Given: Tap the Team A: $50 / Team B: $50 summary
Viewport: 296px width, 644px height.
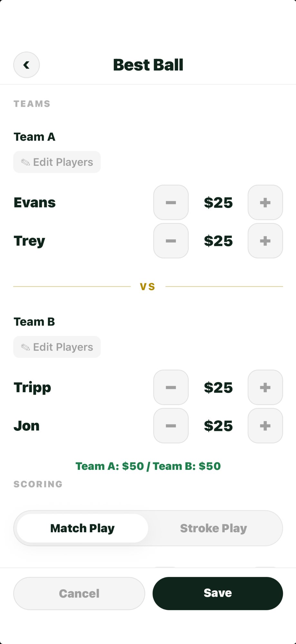Looking at the screenshot, I should click(x=148, y=466).
